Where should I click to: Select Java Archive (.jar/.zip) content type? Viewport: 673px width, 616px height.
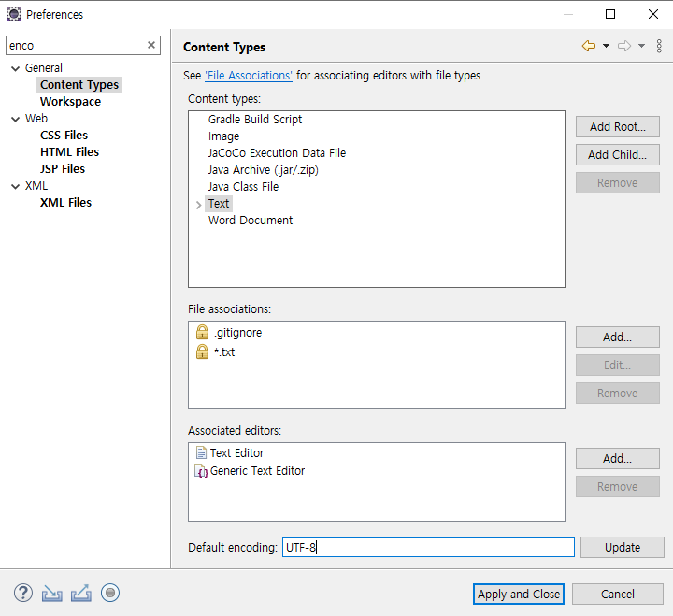[263, 169]
